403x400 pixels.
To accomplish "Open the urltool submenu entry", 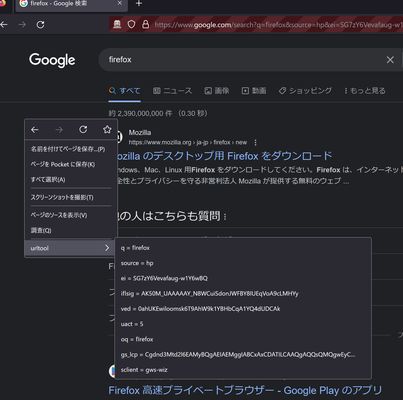I will tap(71, 248).
